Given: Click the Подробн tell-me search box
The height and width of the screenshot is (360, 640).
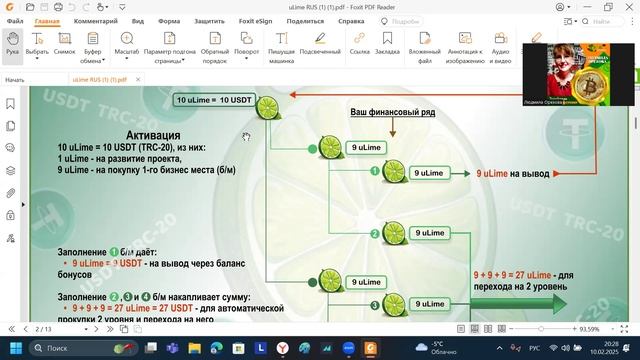Looking at the screenshot, I should point(401,21).
